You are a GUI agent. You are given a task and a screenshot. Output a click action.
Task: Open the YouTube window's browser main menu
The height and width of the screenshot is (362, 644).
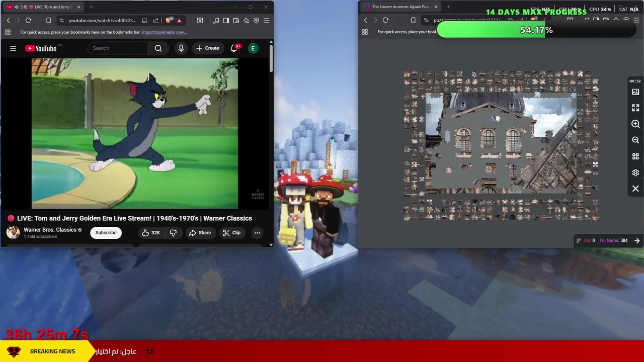click(x=266, y=21)
